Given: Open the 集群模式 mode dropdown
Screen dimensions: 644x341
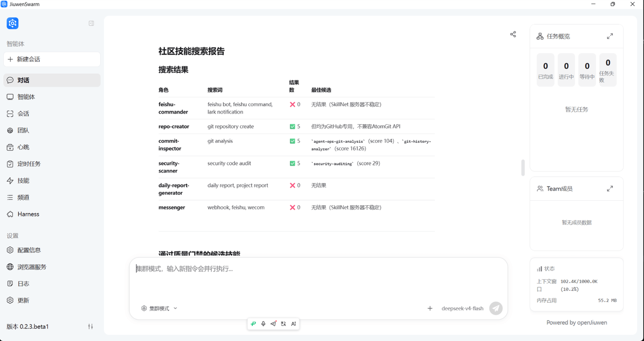Looking at the screenshot, I should [159, 308].
